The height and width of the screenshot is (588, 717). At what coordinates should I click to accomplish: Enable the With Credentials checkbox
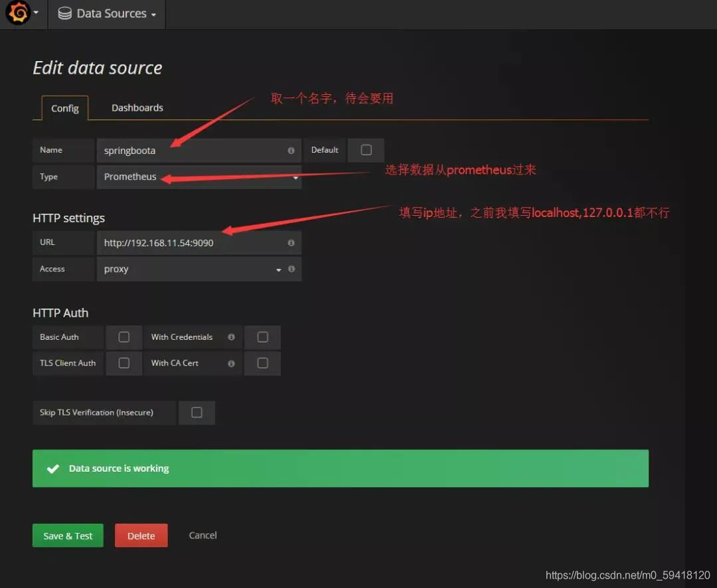[262, 337]
